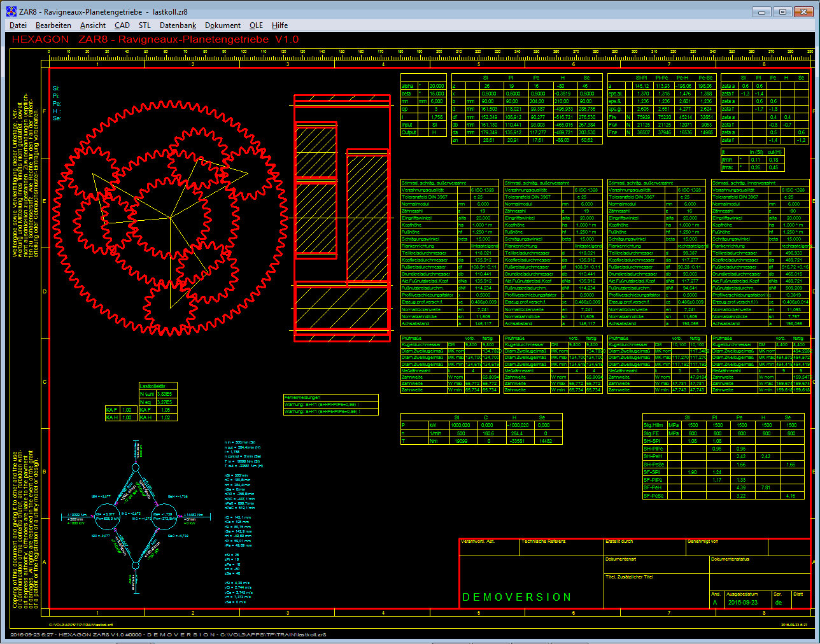Click the SF-PeH row label
The height and width of the screenshot is (644, 820).
653,487
